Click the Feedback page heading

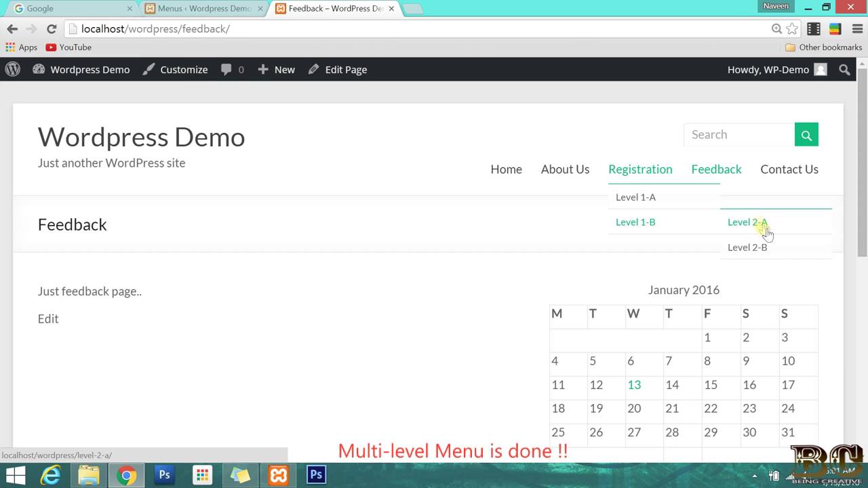[x=73, y=224]
